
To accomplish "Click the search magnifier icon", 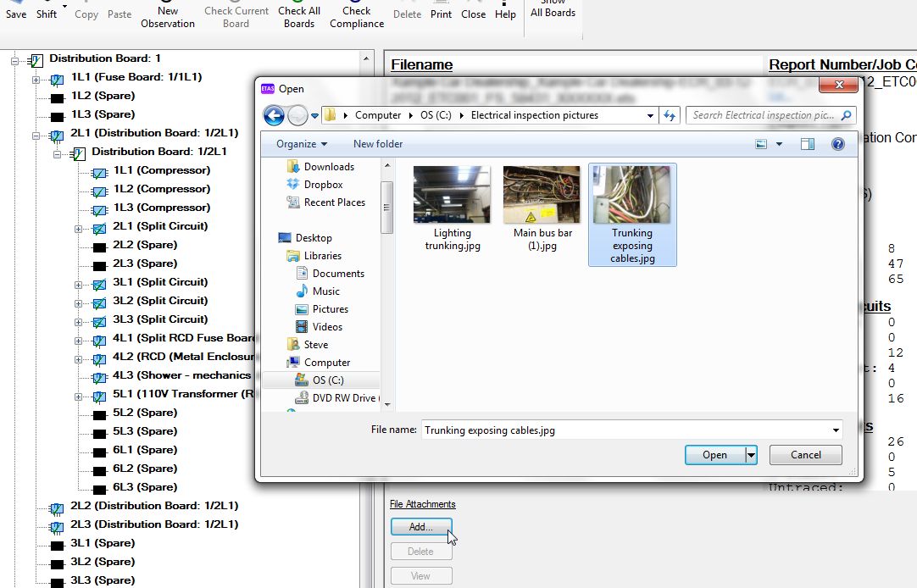I will coord(846,115).
